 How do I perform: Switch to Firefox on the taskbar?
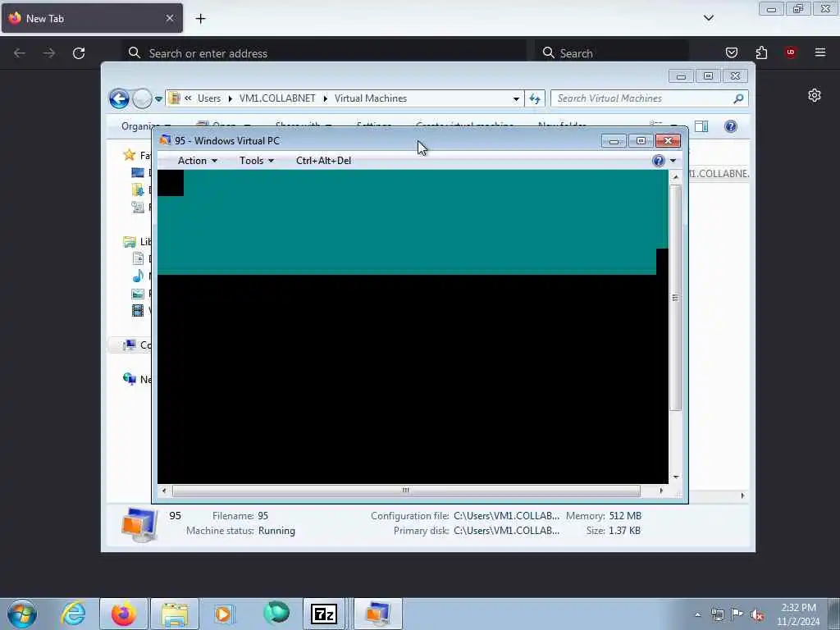tap(124, 614)
